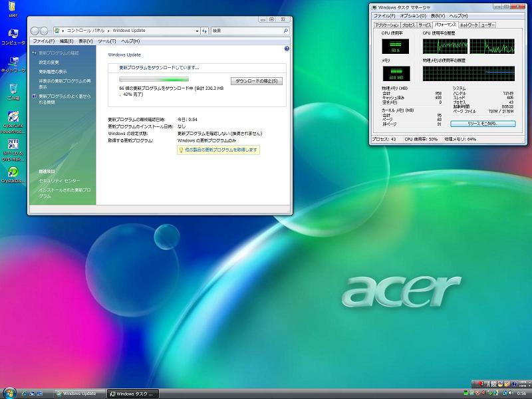Expand the コントロール パネル breadcrumb arrow
Viewport: 532px width, 399px height.
[x=108, y=31]
